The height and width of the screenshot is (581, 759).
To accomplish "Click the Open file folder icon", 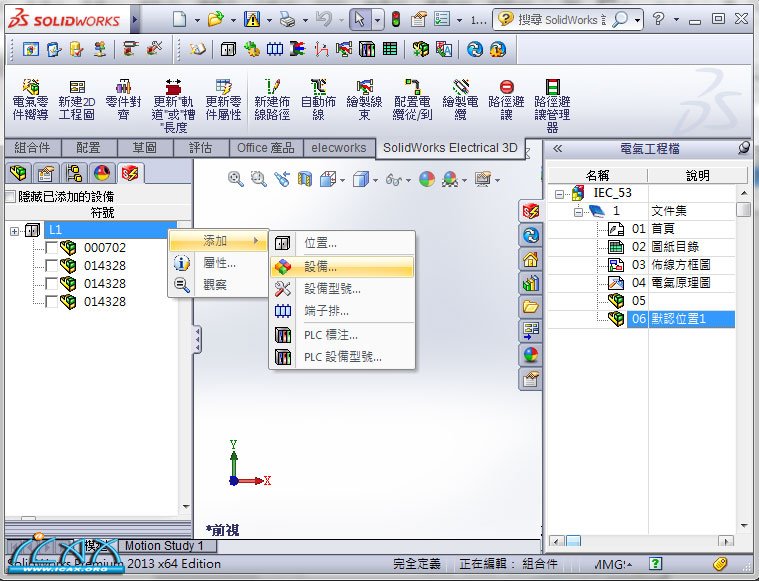I will click(x=216, y=19).
